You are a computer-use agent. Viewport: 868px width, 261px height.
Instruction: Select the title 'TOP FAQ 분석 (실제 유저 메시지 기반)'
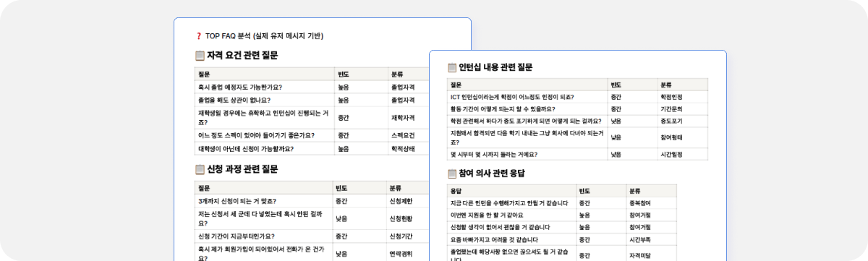pos(264,35)
